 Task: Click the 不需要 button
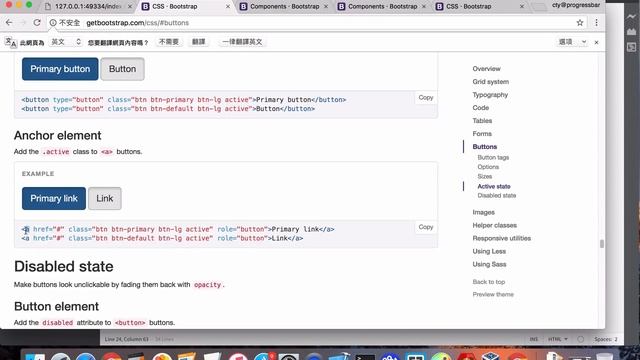click(x=169, y=42)
